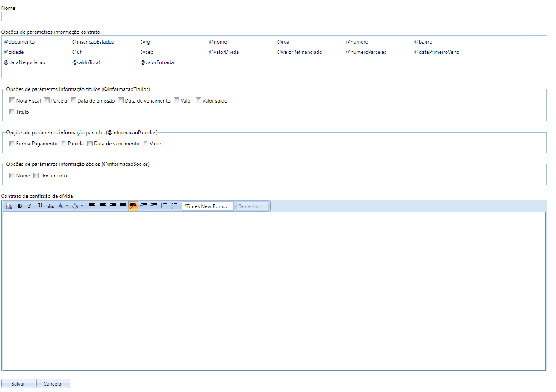Select the @bairro parameter
Viewport: 556px width, 392px height.
click(x=423, y=42)
